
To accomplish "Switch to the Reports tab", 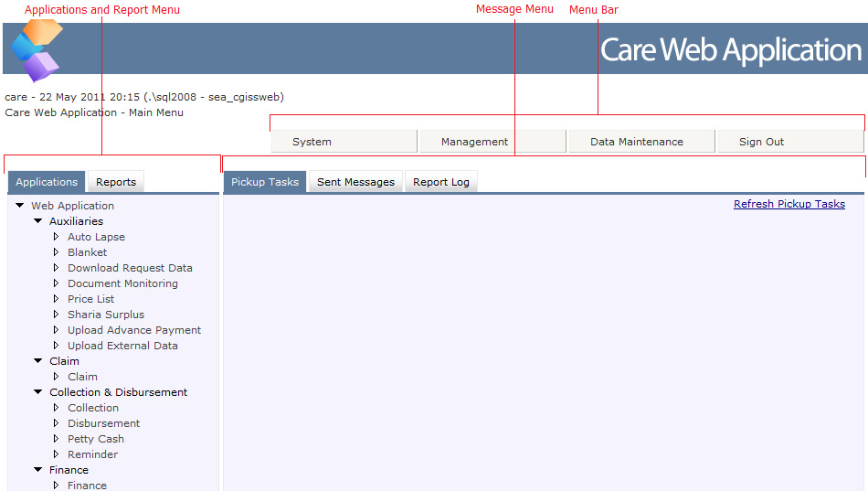I will point(116,182).
